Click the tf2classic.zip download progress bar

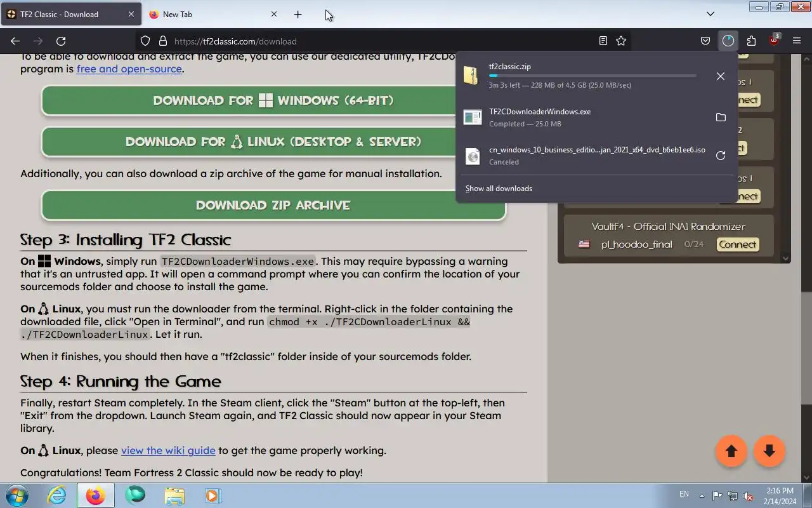tap(593, 76)
